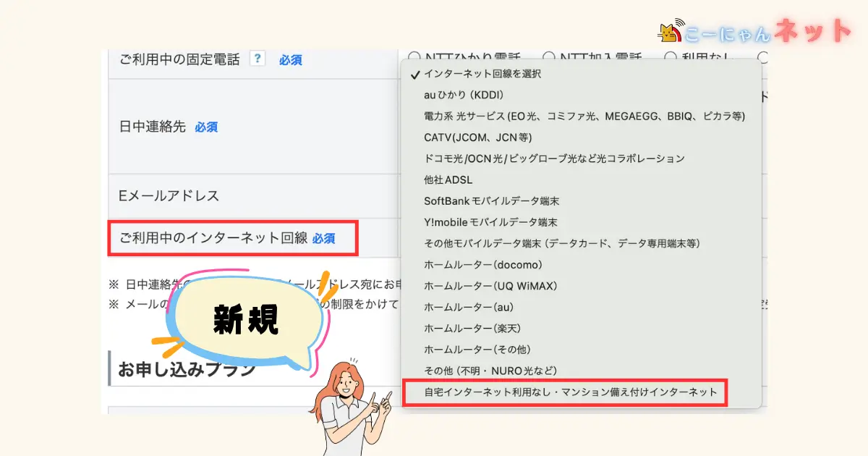Choose ドコモ光/OCN光 光コラボレーション option
Image resolution: width=868 pixels, height=456 pixels.
pyautogui.click(x=581, y=159)
